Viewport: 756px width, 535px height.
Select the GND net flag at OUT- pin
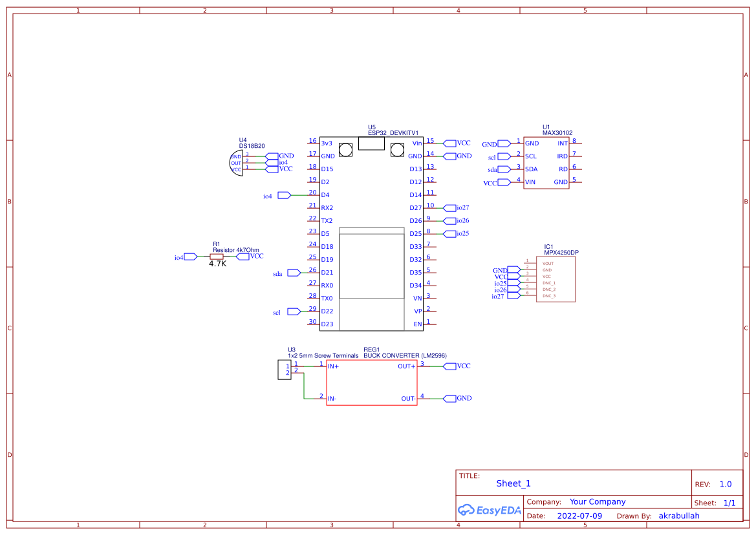(450, 398)
